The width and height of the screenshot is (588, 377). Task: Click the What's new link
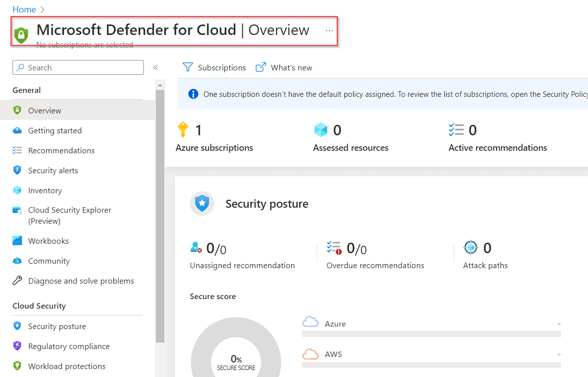[x=283, y=67]
